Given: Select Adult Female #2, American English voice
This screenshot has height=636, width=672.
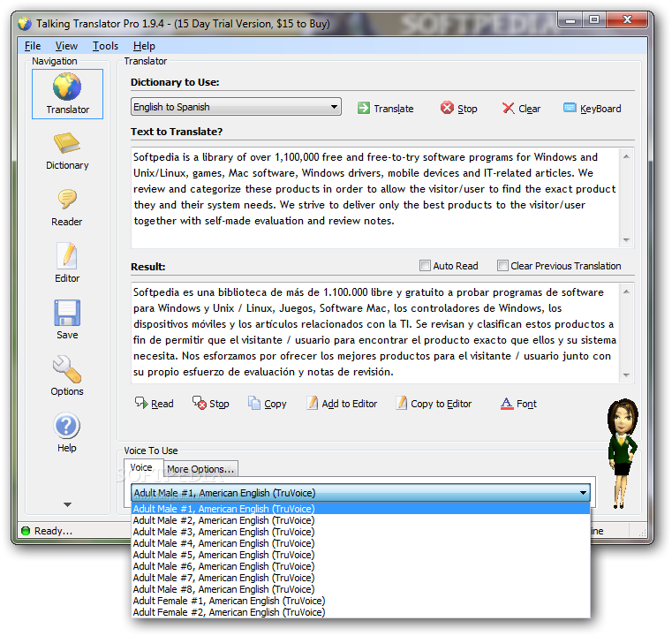Looking at the screenshot, I should [360, 612].
